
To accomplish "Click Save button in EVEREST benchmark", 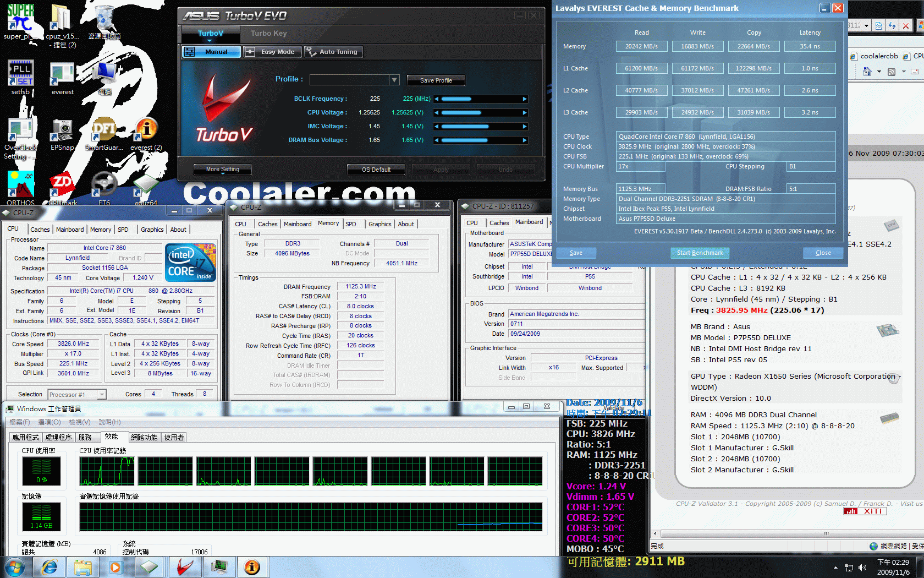I will point(576,253).
